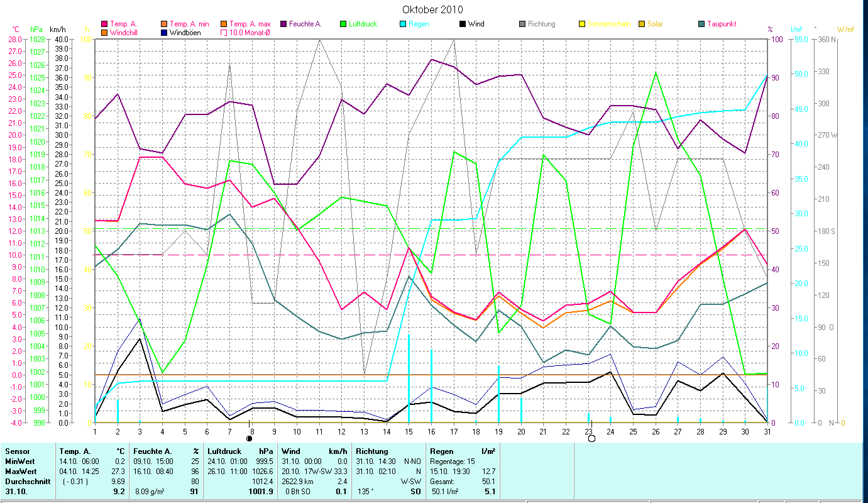
Task: Click the new moon symbol below day 8
Action: (x=250, y=438)
